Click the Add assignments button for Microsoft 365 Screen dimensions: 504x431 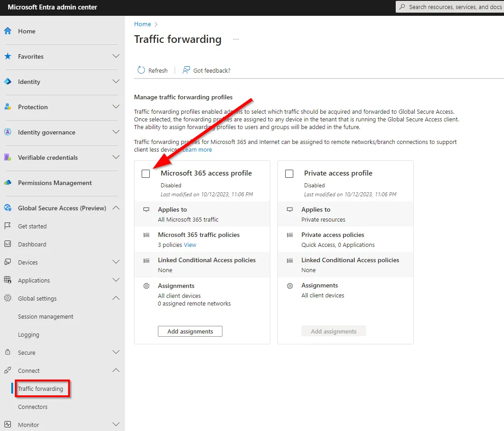pos(190,331)
